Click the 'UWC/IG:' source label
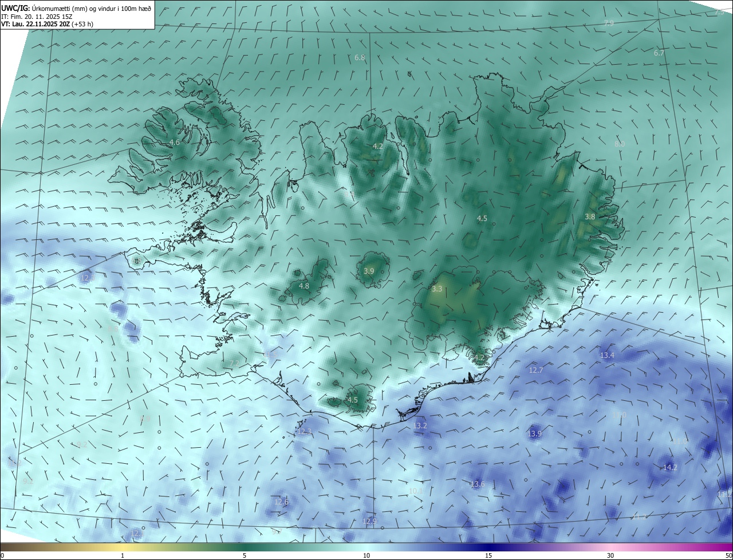This screenshot has width=733, height=560. [x=16, y=8]
